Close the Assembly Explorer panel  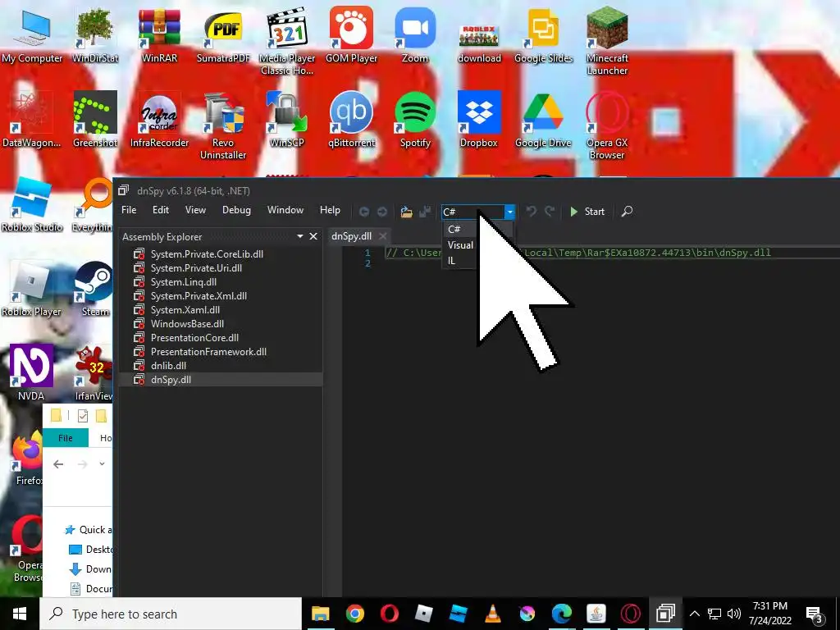coord(313,236)
